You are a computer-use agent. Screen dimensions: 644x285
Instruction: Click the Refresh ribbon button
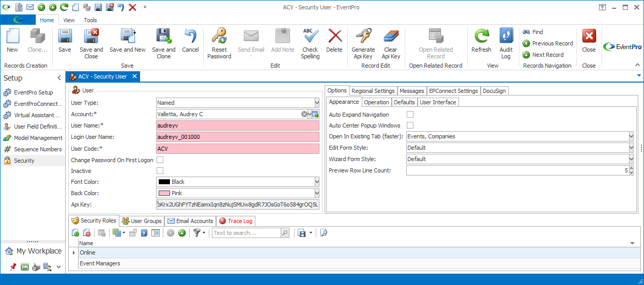pos(481,40)
